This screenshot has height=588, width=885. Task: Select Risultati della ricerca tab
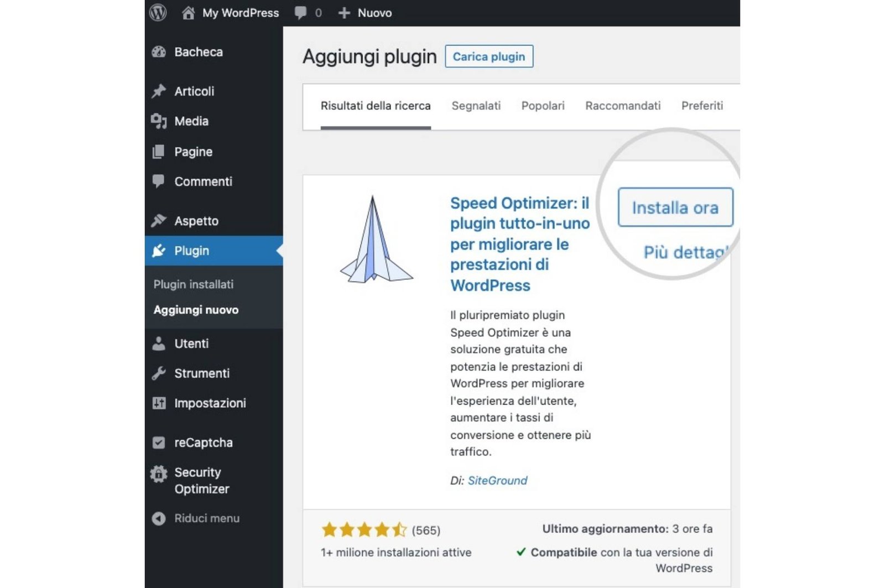[376, 106]
